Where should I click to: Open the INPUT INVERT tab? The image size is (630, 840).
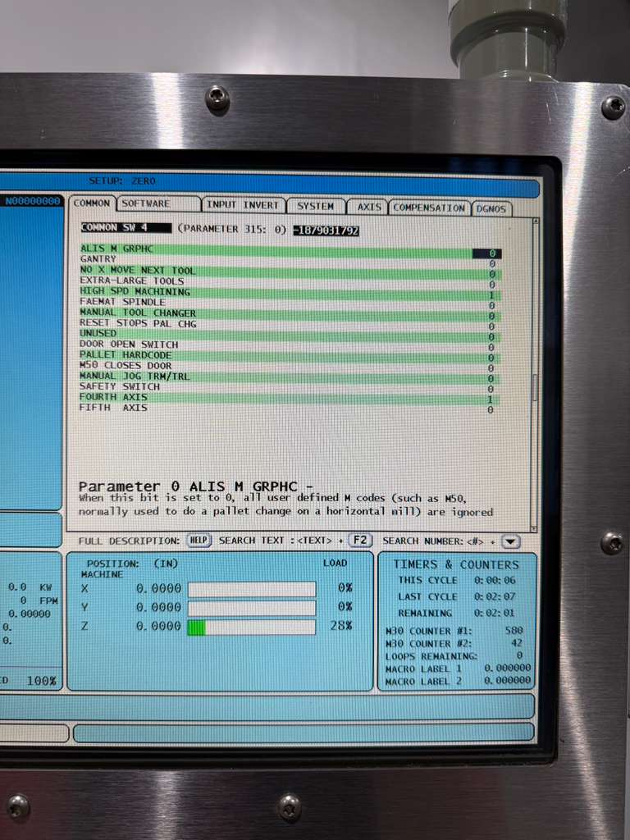243,205
